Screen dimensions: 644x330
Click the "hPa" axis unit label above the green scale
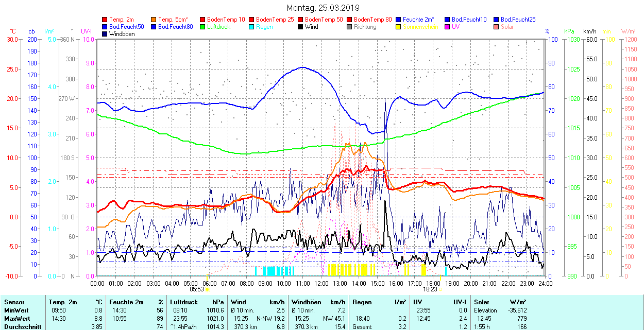point(569,31)
